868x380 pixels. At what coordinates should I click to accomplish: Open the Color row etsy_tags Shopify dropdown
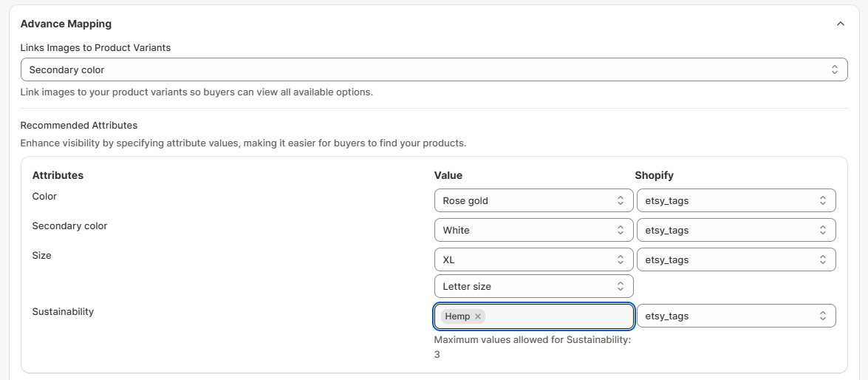737,200
